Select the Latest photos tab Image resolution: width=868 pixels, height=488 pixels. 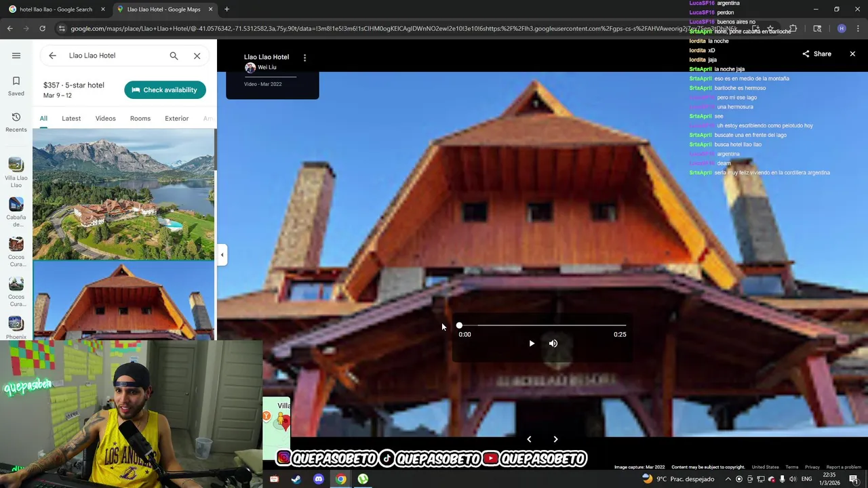tap(71, 119)
